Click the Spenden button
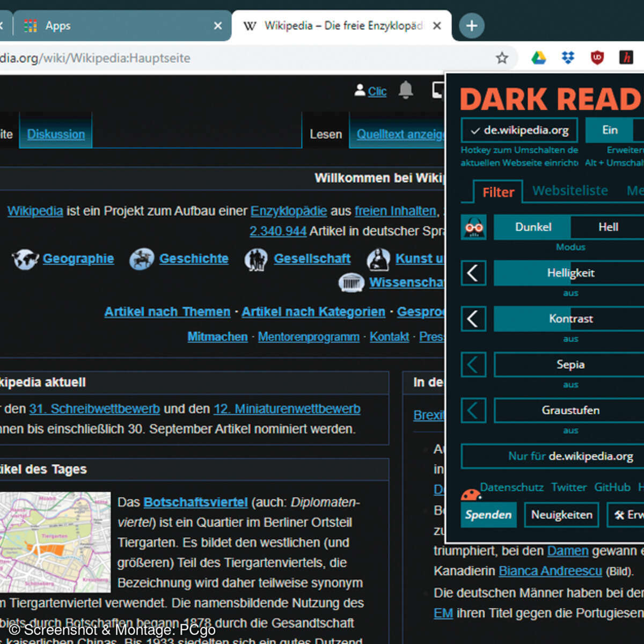Image resolution: width=644 pixels, height=644 pixels. tap(488, 515)
